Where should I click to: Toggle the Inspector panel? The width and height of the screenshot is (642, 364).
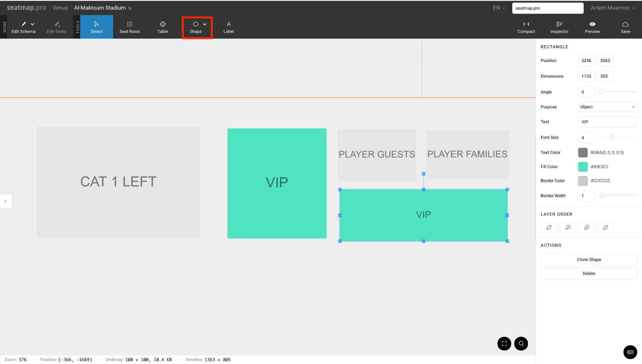[559, 27]
